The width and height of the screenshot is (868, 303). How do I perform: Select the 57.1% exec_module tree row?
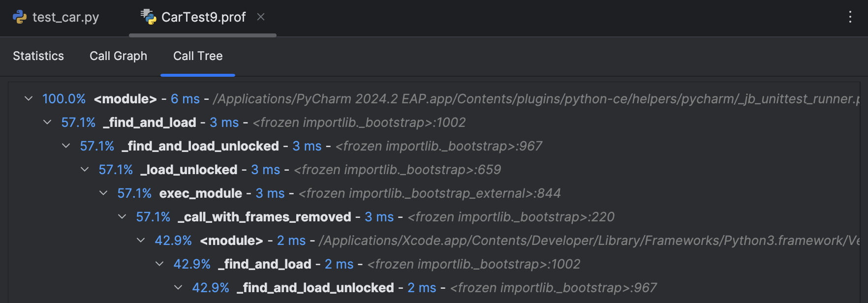pos(200,193)
